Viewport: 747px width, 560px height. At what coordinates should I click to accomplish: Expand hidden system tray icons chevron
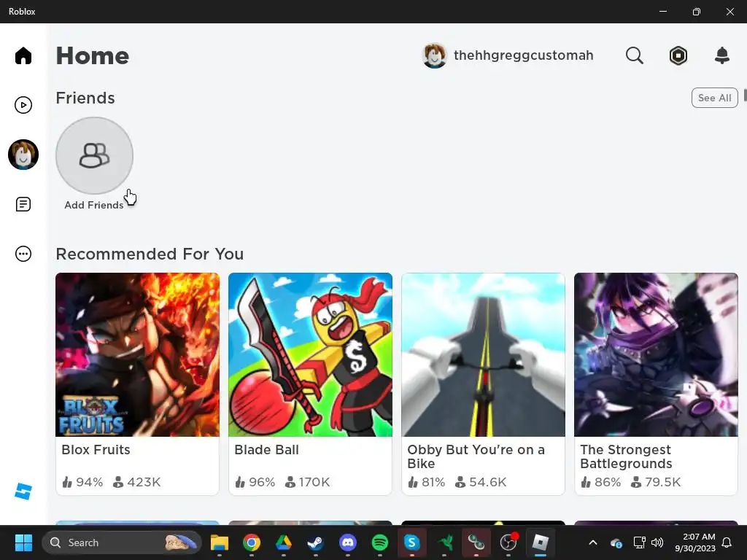pyautogui.click(x=593, y=542)
